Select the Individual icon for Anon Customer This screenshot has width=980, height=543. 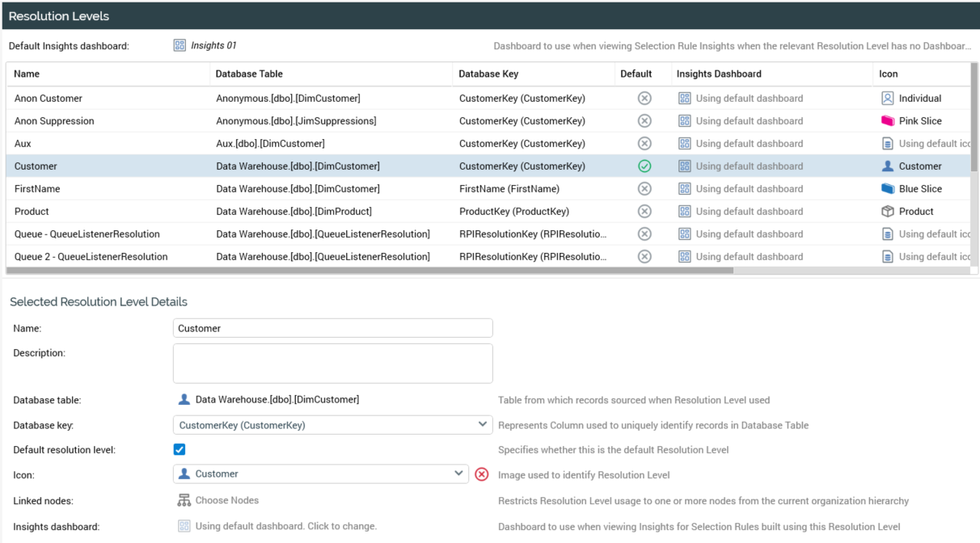pyautogui.click(x=886, y=98)
